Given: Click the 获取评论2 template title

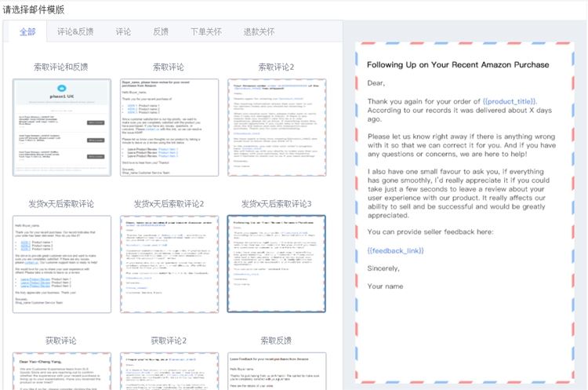Looking at the screenshot, I should [169, 341].
